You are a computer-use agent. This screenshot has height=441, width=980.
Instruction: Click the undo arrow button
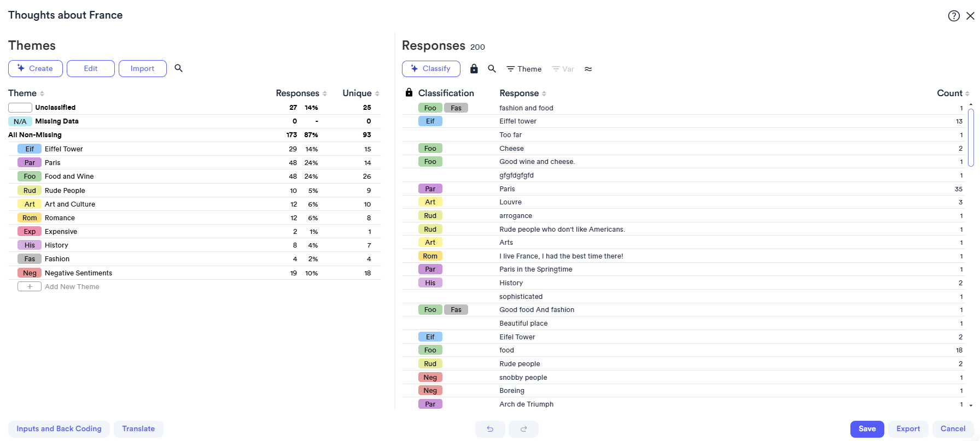[x=490, y=429]
